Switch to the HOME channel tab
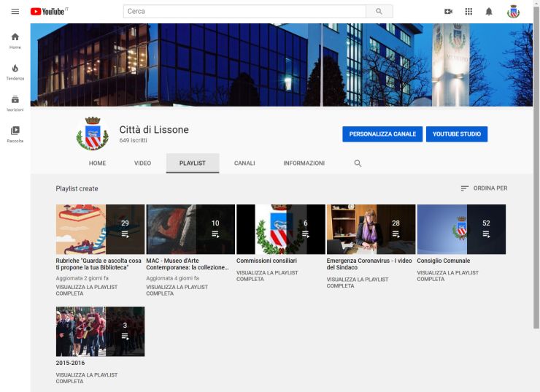This screenshot has height=392, width=540. [x=97, y=164]
